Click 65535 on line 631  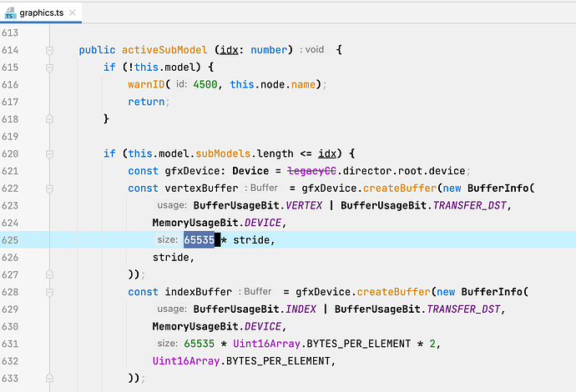(x=200, y=344)
